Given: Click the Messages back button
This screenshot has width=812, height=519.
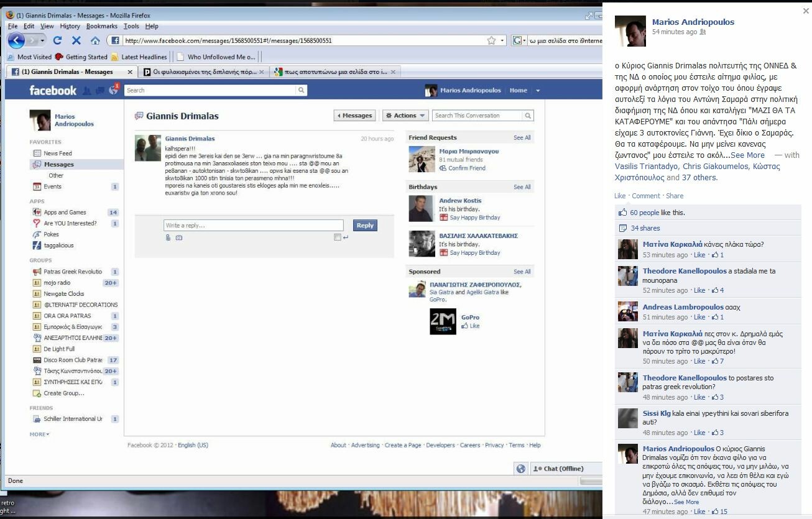Looking at the screenshot, I should pyautogui.click(x=354, y=116).
